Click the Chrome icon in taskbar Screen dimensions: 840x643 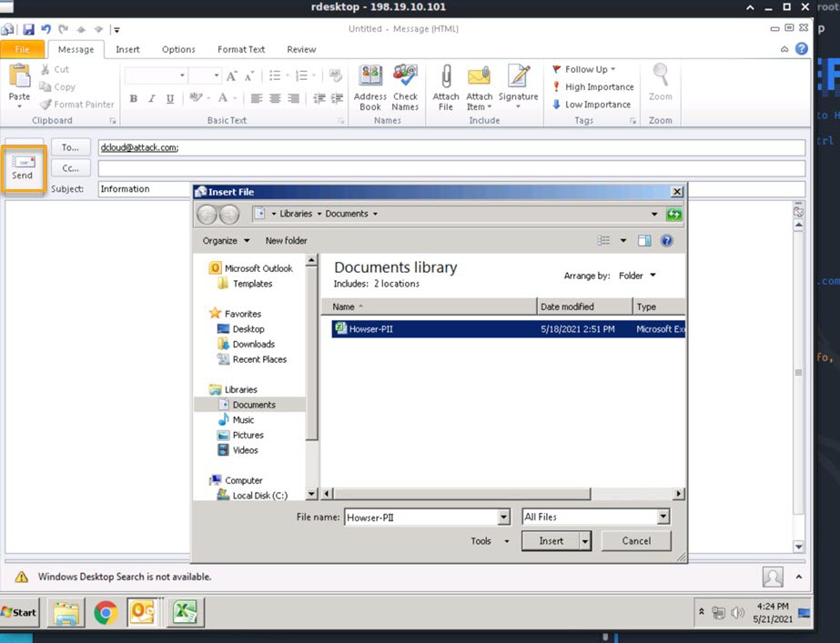tap(106, 612)
